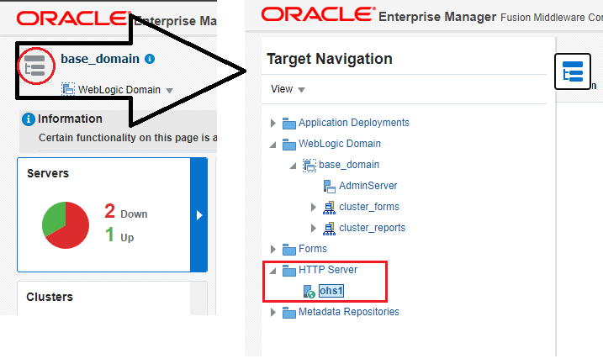Click the cluster_reports cluster icon

pos(329,229)
